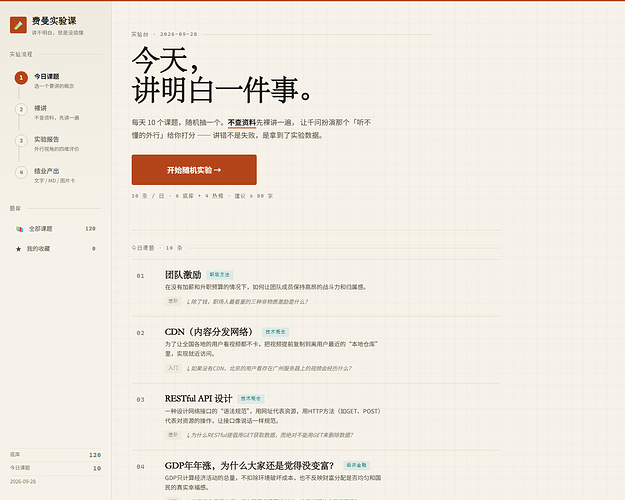
Task: Click 技术概念 tag beside CDN
Action: pyautogui.click(x=275, y=332)
